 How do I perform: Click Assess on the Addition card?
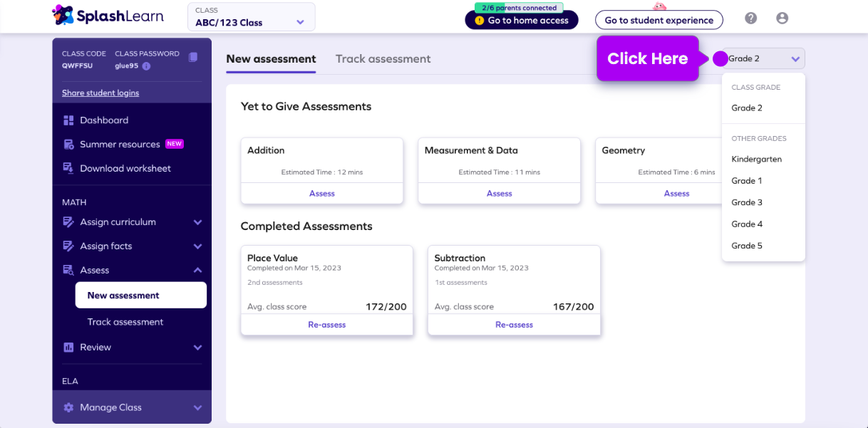321,194
